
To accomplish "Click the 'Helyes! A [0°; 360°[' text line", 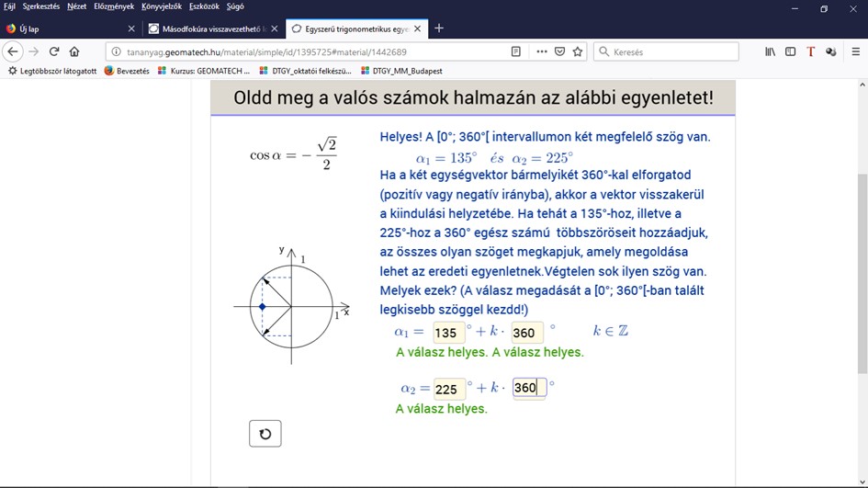I will point(545,137).
